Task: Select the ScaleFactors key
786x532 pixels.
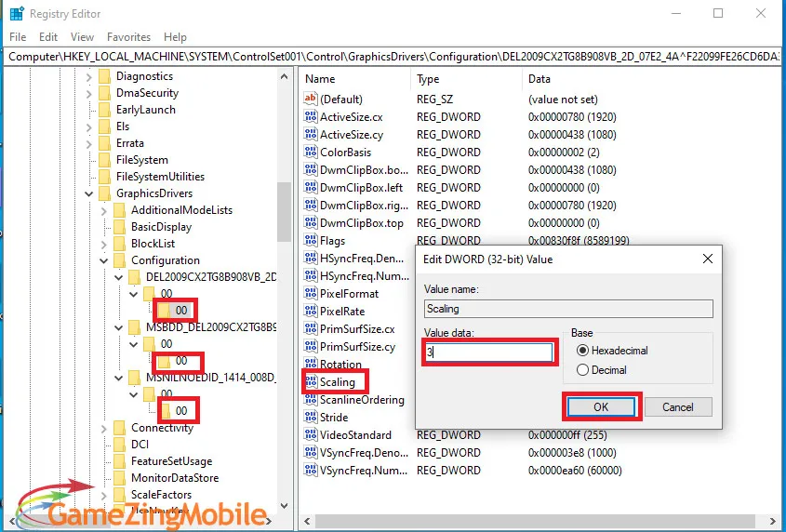Action: [161, 495]
